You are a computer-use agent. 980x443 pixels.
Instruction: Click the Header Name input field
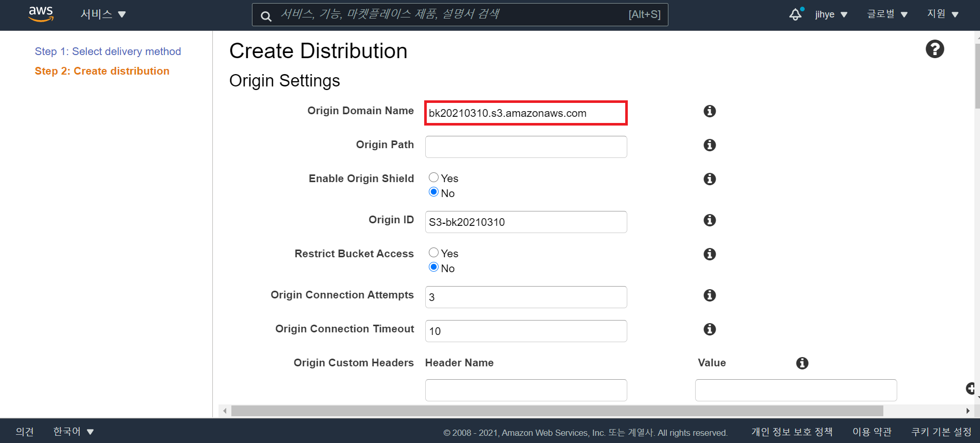(x=526, y=390)
